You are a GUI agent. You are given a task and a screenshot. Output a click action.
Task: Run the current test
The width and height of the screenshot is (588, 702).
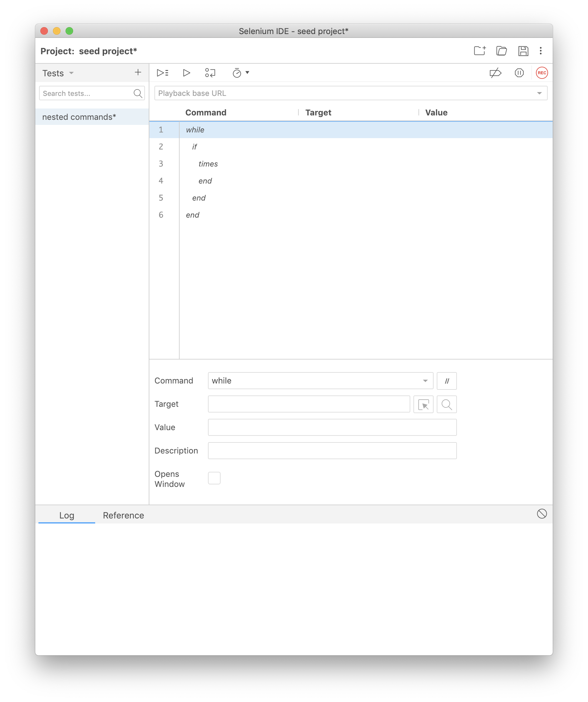click(186, 73)
